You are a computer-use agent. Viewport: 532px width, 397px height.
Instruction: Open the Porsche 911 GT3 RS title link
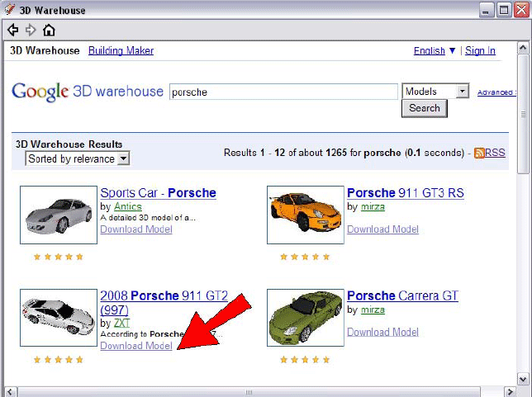(406, 192)
